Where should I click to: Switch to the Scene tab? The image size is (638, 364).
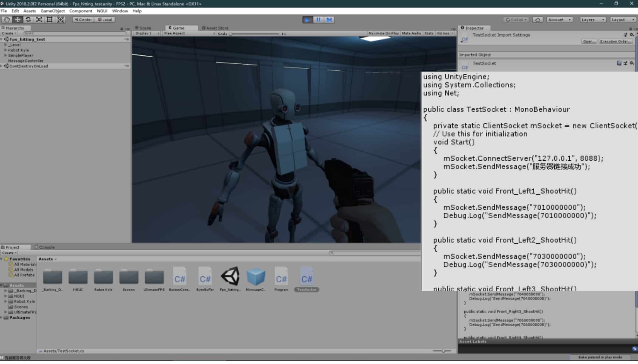(143, 28)
